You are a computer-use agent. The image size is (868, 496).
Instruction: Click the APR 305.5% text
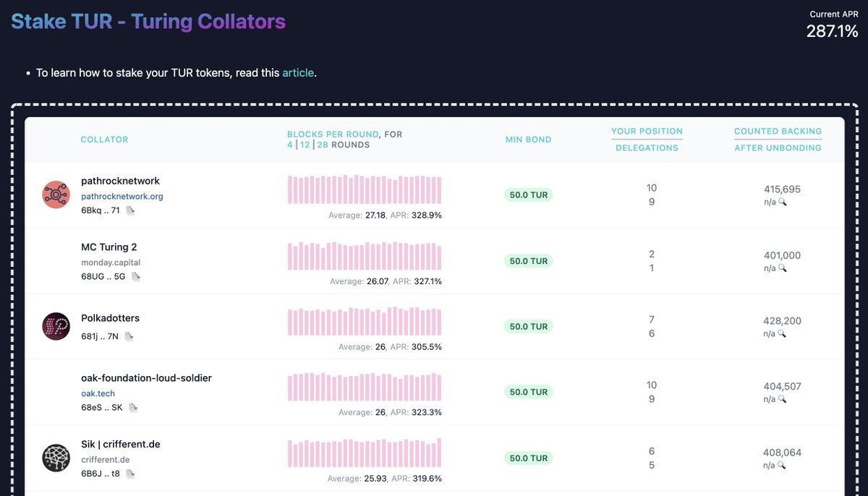pos(416,347)
